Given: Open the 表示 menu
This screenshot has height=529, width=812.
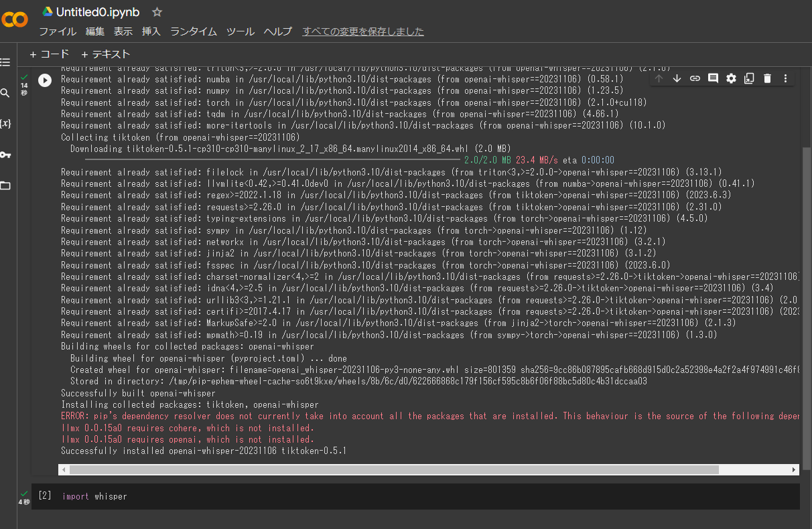Looking at the screenshot, I should (x=123, y=31).
